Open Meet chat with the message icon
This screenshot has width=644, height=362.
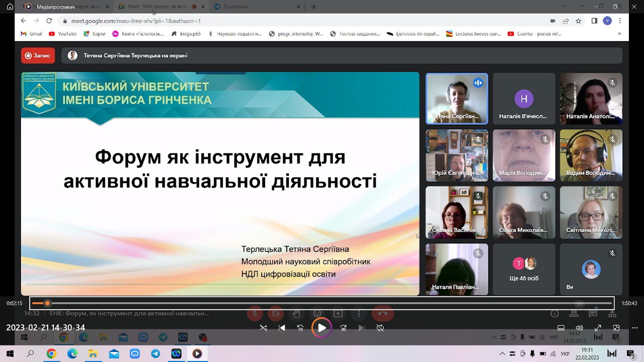click(x=594, y=314)
